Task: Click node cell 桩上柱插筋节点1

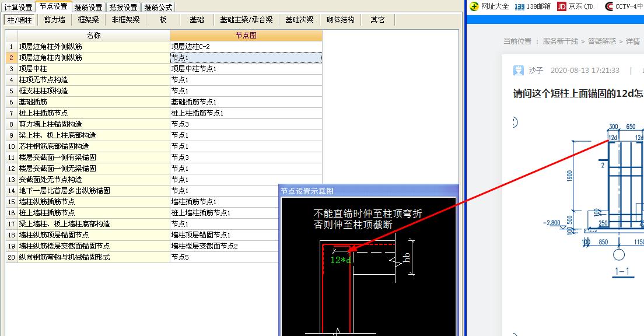Action: tap(246, 113)
